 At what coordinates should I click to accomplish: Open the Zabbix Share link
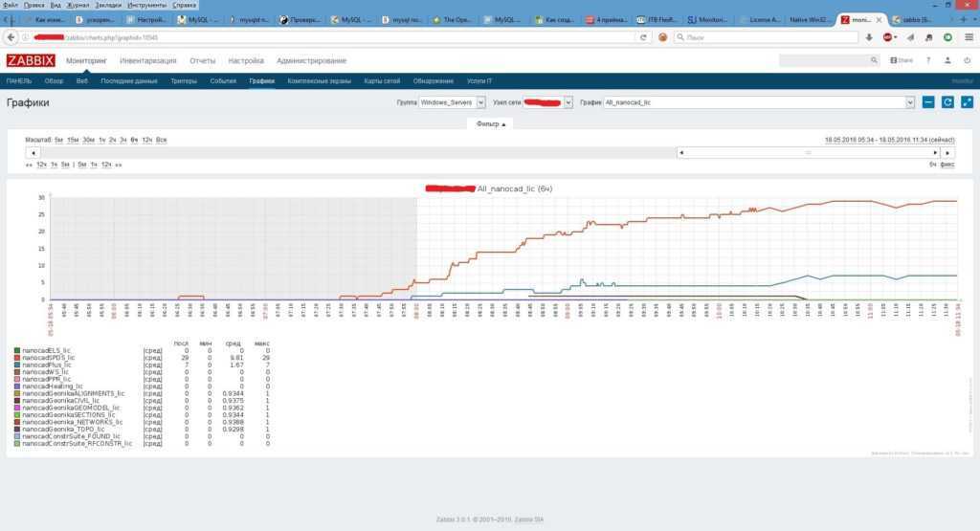[902, 60]
